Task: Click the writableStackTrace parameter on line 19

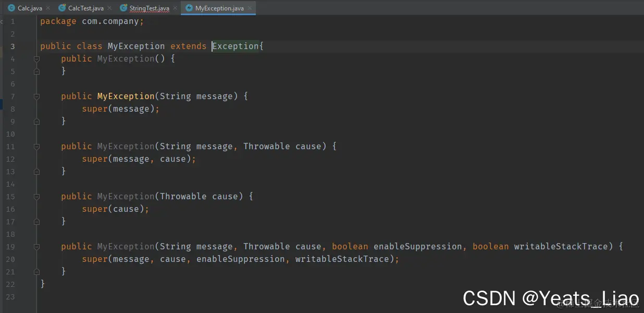Action: tap(561, 247)
